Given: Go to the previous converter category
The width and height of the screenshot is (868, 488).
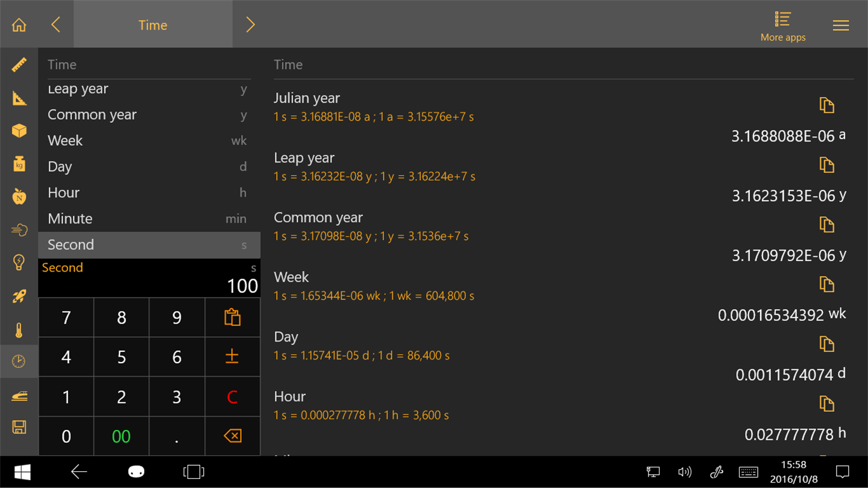Looking at the screenshot, I should click(x=56, y=25).
